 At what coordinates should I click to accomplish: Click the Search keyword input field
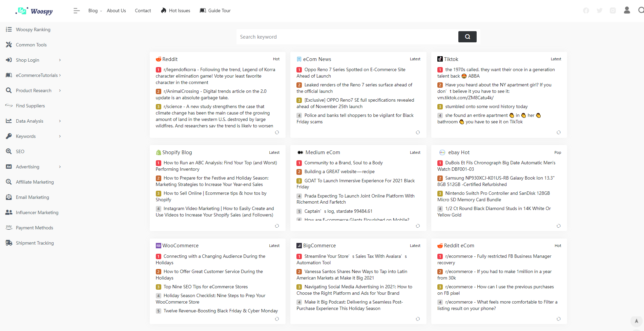point(347,37)
